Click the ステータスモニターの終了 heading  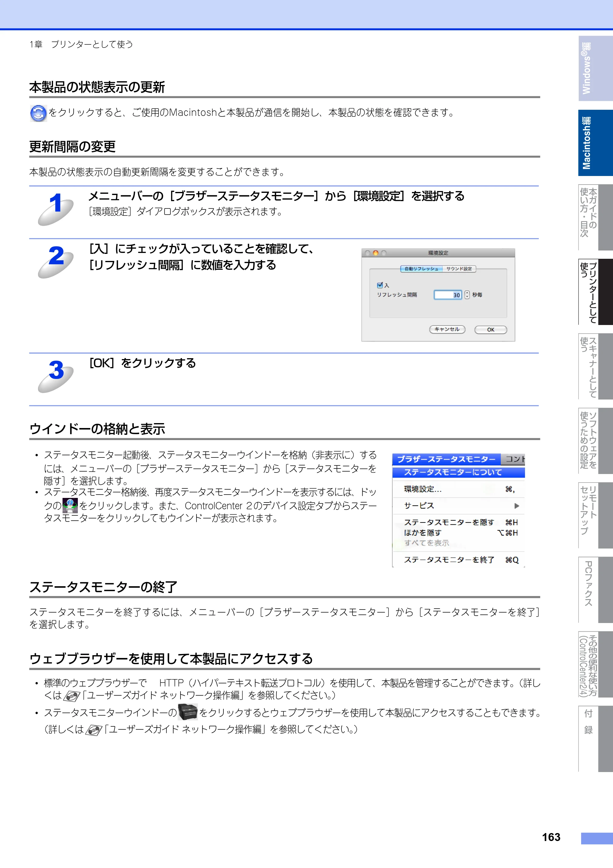click(x=103, y=587)
